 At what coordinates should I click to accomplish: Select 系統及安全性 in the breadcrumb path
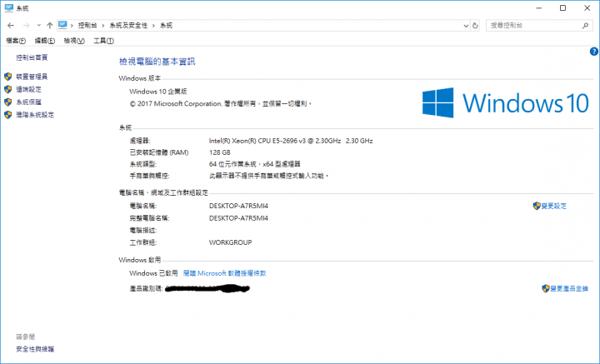128,26
